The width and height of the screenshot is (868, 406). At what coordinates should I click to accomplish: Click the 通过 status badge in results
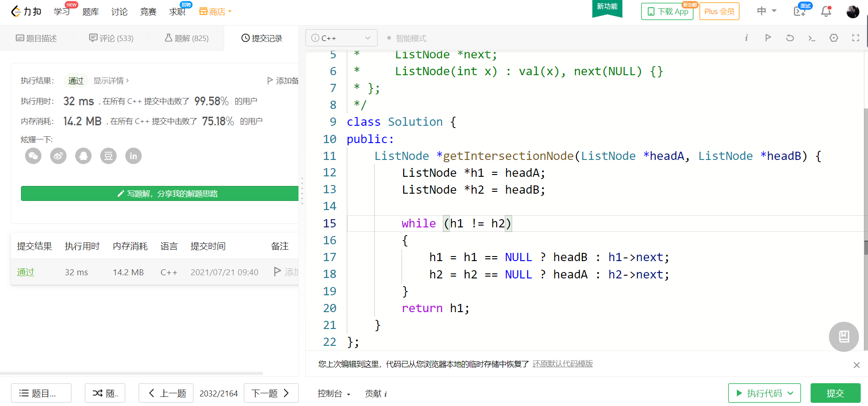tap(76, 81)
